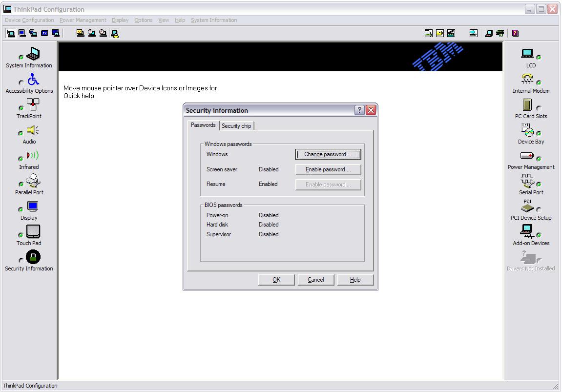Click the Accessibility Options wheelchair icon
Screen dimensions: 562x392
pyautogui.click(x=33, y=80)
